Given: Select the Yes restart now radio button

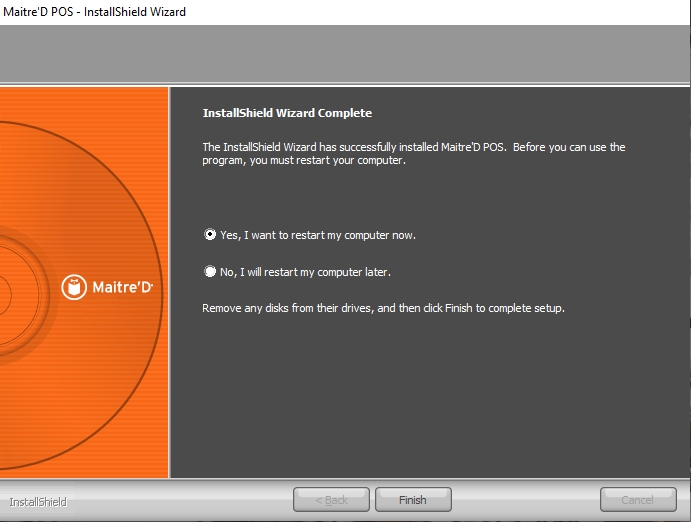Looking at the screenshot, I should [210, 235].
